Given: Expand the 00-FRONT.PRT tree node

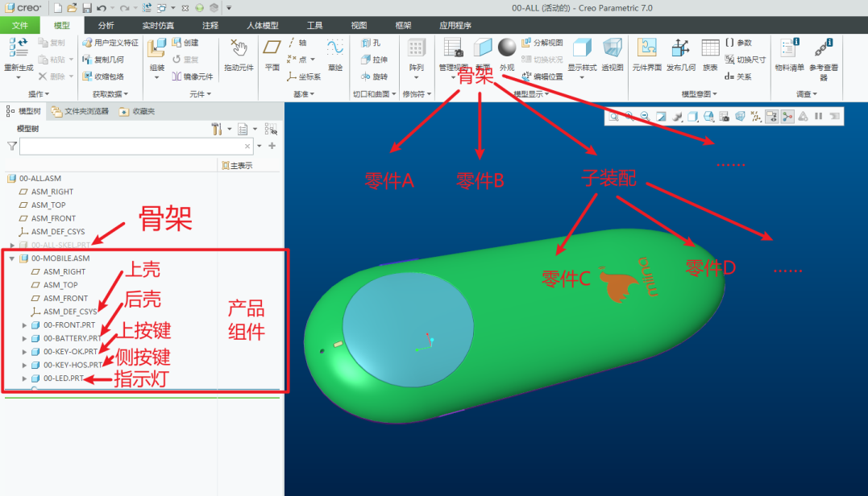Looking at the screenshot, I should (24, 325).
